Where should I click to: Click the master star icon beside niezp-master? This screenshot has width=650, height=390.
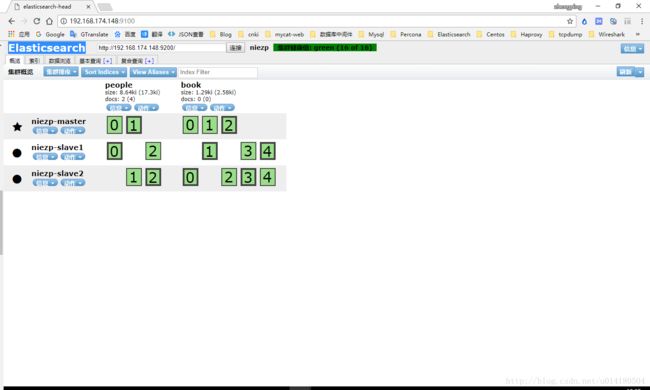(17, 127)
